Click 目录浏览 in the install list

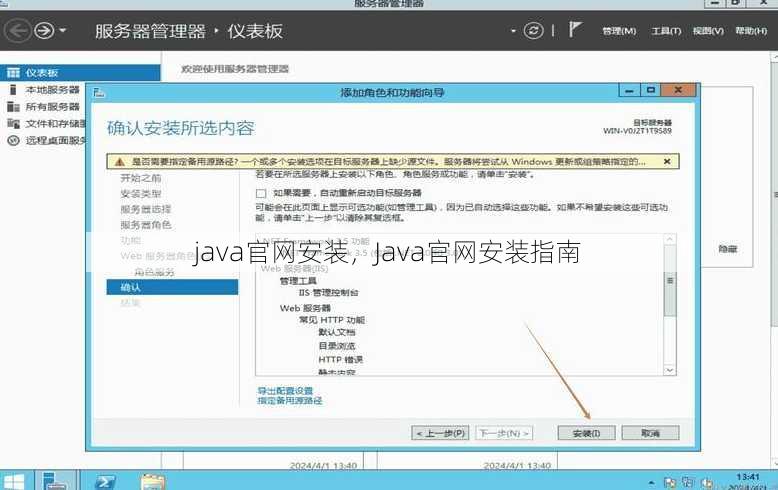(x=337, y=346)
